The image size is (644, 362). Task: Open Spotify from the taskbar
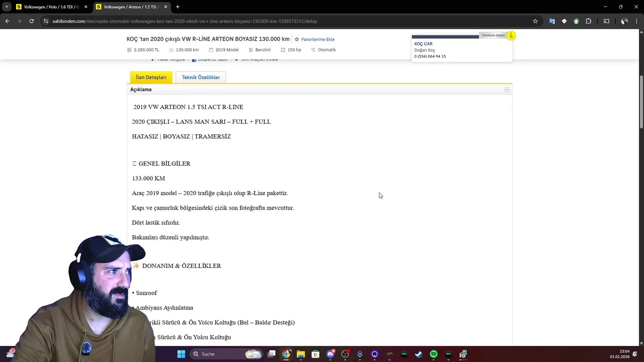434,354
